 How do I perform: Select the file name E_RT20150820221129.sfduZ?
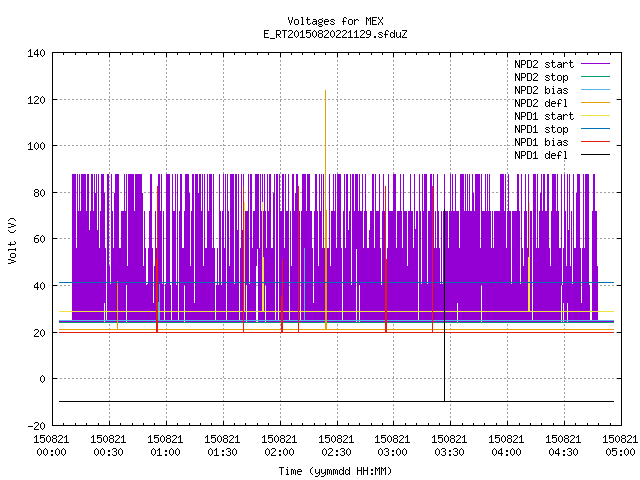click(335, 34)
